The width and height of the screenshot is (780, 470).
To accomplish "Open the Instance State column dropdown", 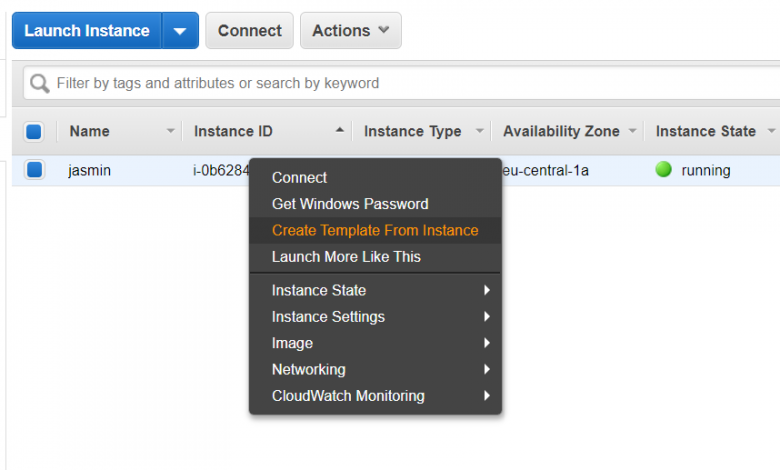I will pos(770,131).
